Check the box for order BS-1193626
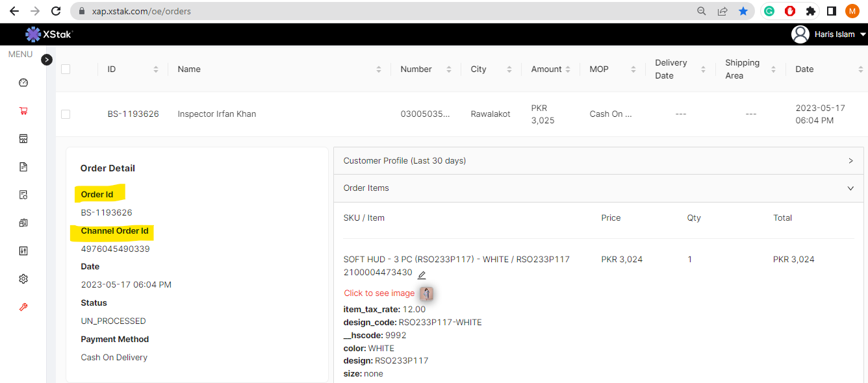868x383 pixels. [x=66, y=114]
